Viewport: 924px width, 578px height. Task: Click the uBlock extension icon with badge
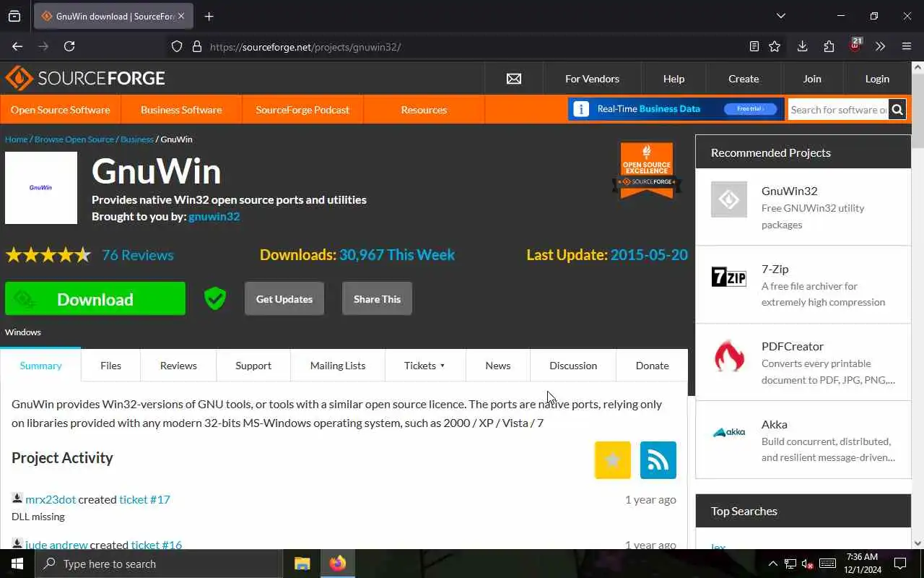click(855, 46)
